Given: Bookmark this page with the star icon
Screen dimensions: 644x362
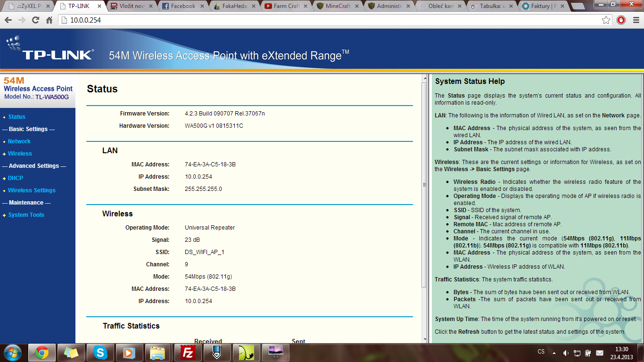Looking at the screenshot, I should click(x=606, y=20).
